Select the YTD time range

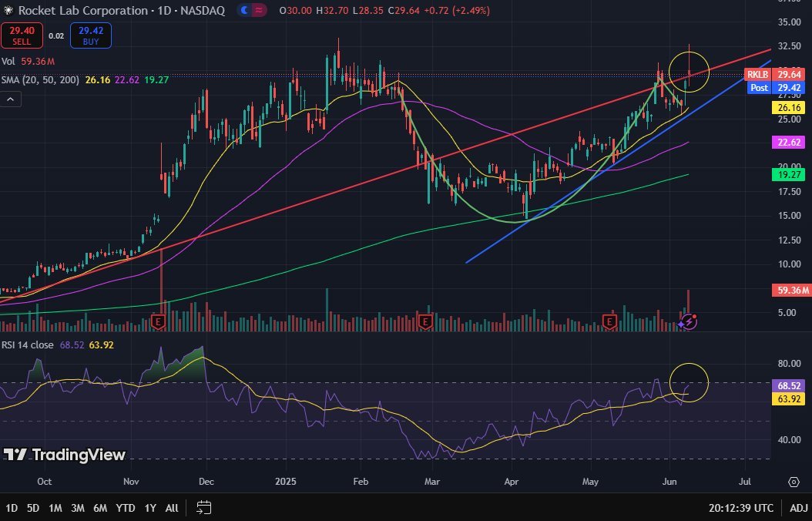tap(126, 508)
